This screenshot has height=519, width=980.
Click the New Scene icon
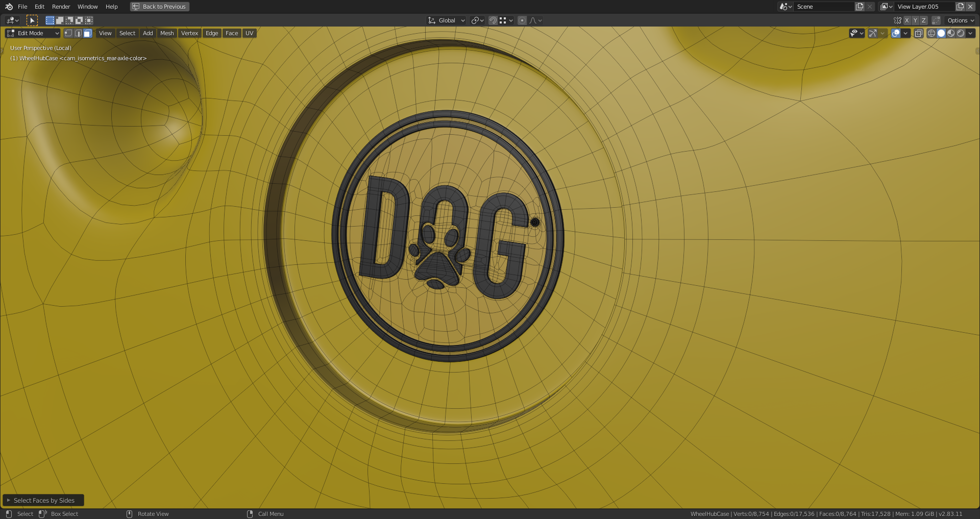[x=860, y=7]
